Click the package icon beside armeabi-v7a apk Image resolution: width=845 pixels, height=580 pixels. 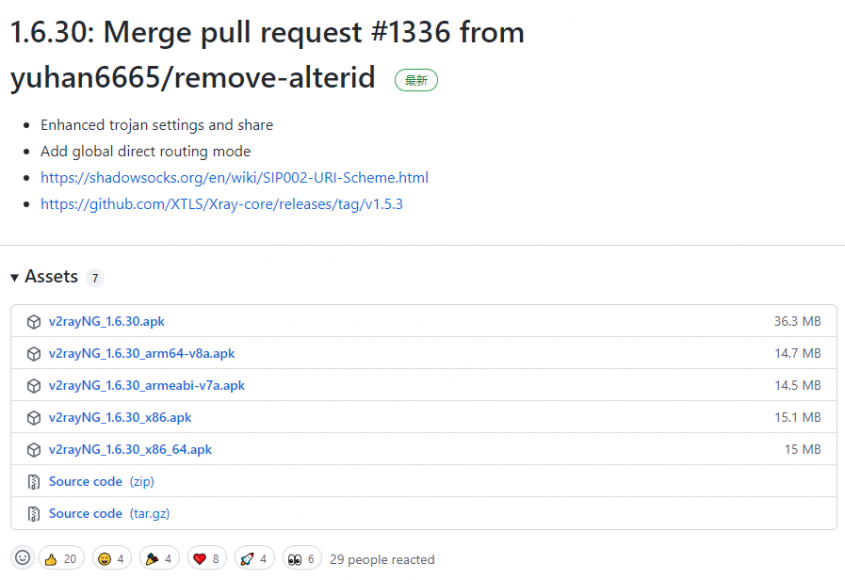[33, 386]
